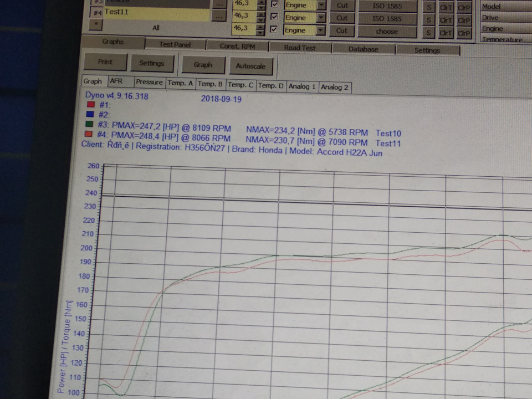Image resolution: width=532 pixels, height=399 pixels.
Task: Select the Model entry in the right panel
Action: [x=506, y=7]
